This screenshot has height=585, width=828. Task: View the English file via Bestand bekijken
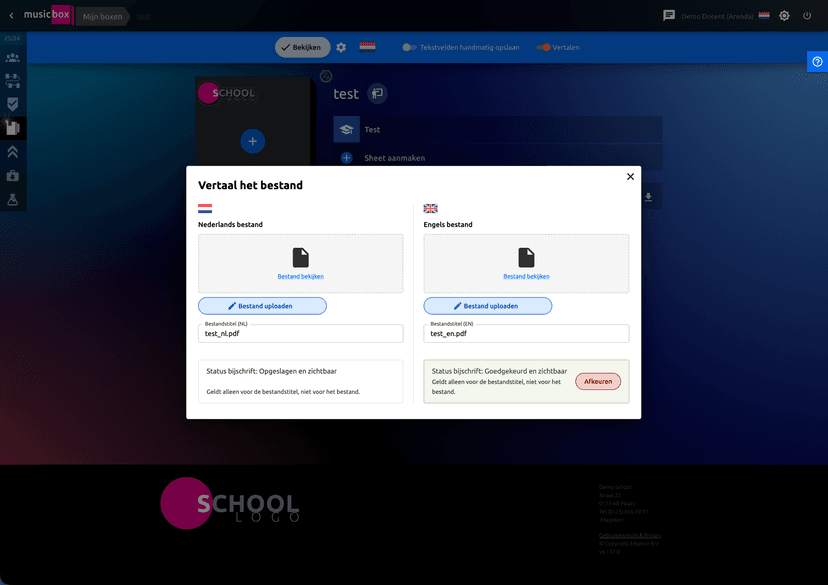point(526,276)
